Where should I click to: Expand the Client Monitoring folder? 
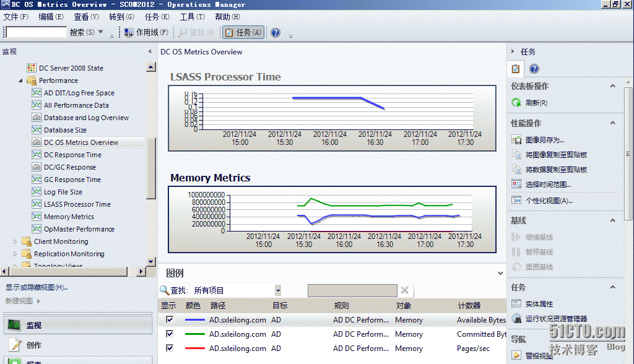[x=15, y=241]
